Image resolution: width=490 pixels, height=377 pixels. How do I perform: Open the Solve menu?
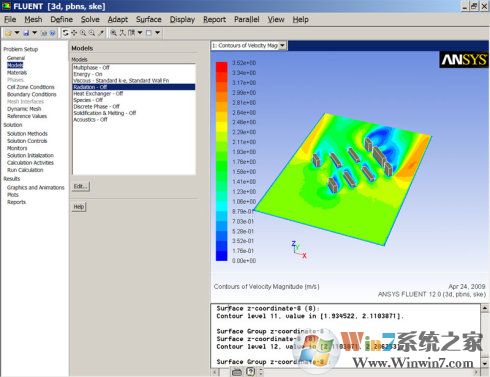pyautogui.click(x=90, y=20)
